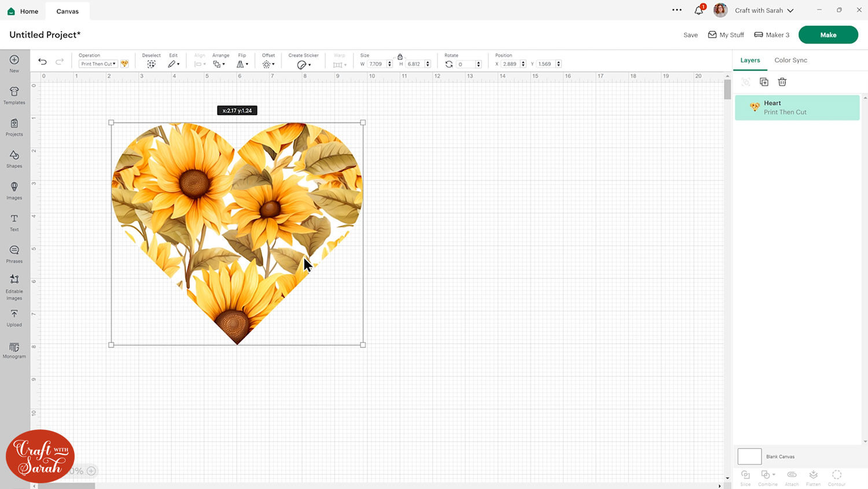868x489 pixels.
Task: Delete layer with trash icon
Action: coord(782,82)
